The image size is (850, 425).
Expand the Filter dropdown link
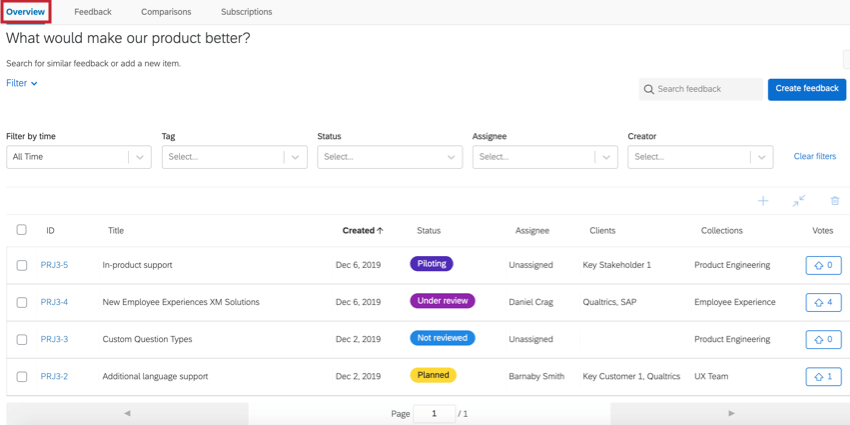(22, 83)
